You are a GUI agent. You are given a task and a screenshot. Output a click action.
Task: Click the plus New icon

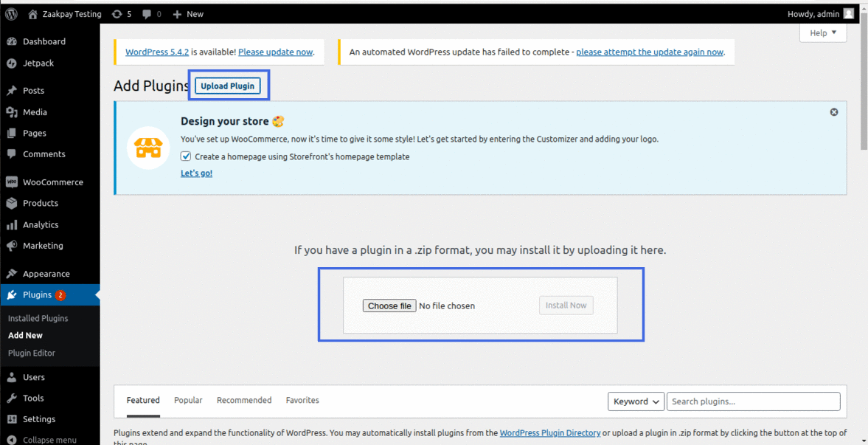pyautogui.click(x=177, y=15)
